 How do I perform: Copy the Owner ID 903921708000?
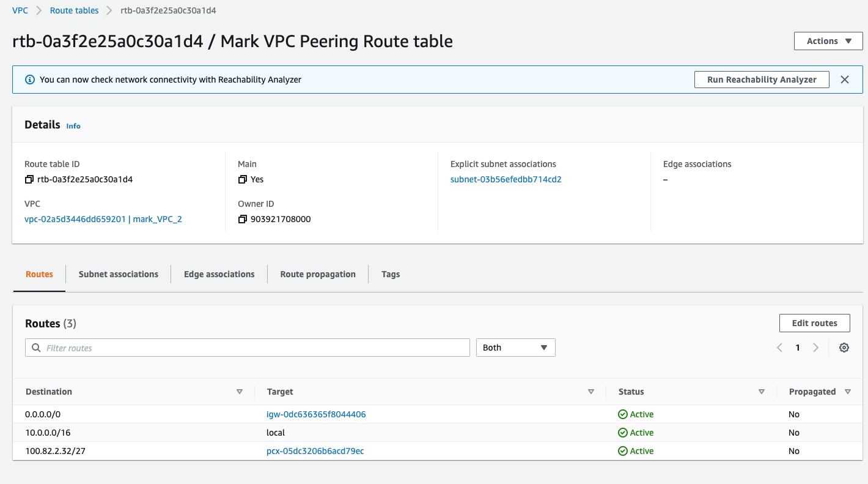(243, 220)
